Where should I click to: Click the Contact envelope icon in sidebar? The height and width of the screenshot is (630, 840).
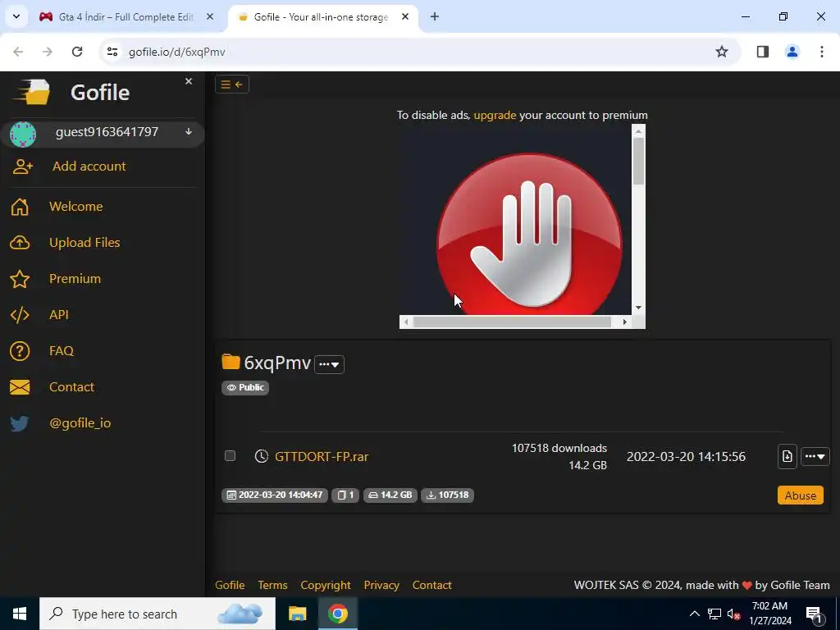(x=20, y=387)
